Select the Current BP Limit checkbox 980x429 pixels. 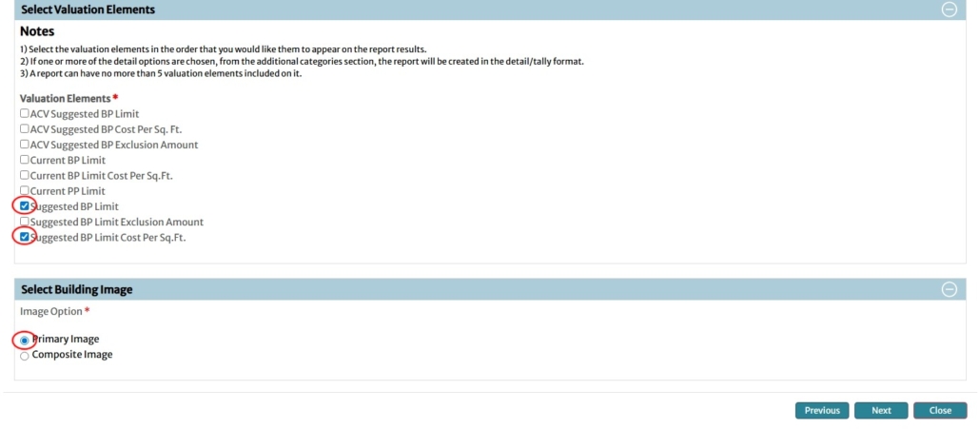point(25,160)
